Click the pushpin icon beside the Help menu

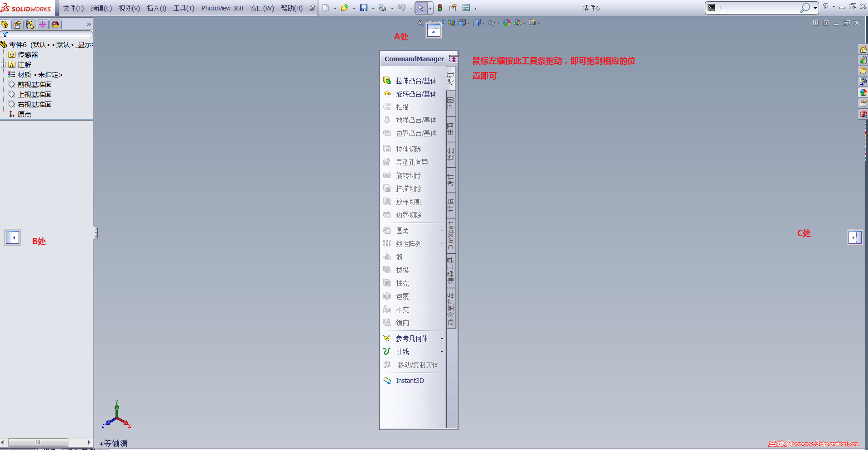[312, 8]
